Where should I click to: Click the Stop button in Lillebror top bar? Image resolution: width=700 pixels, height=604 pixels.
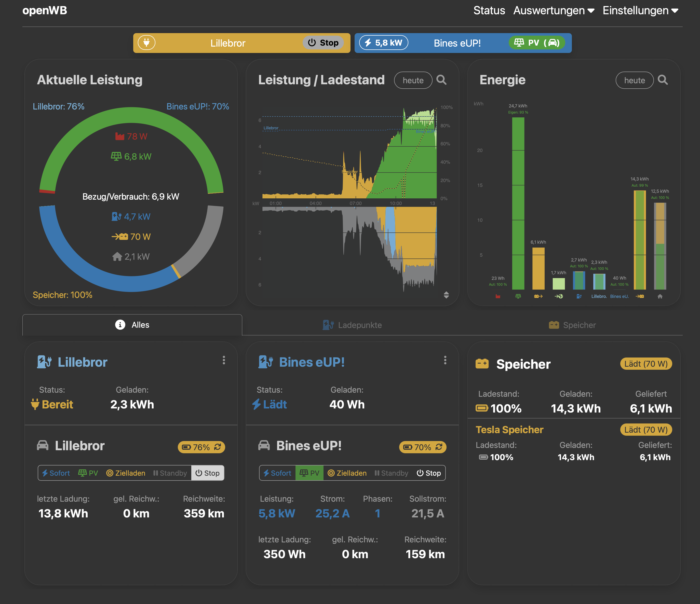point(323,43)
